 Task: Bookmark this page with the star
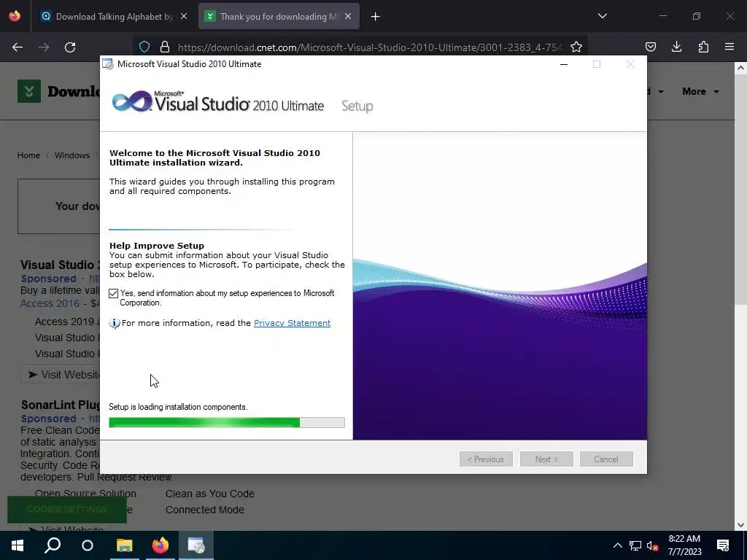point(576,47)
